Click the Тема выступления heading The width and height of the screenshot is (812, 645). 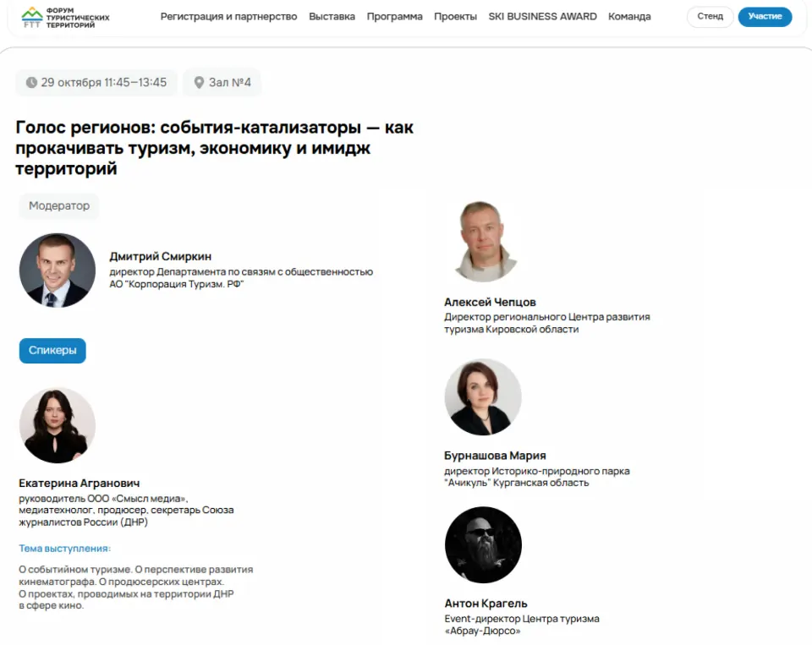pos(65,548)
